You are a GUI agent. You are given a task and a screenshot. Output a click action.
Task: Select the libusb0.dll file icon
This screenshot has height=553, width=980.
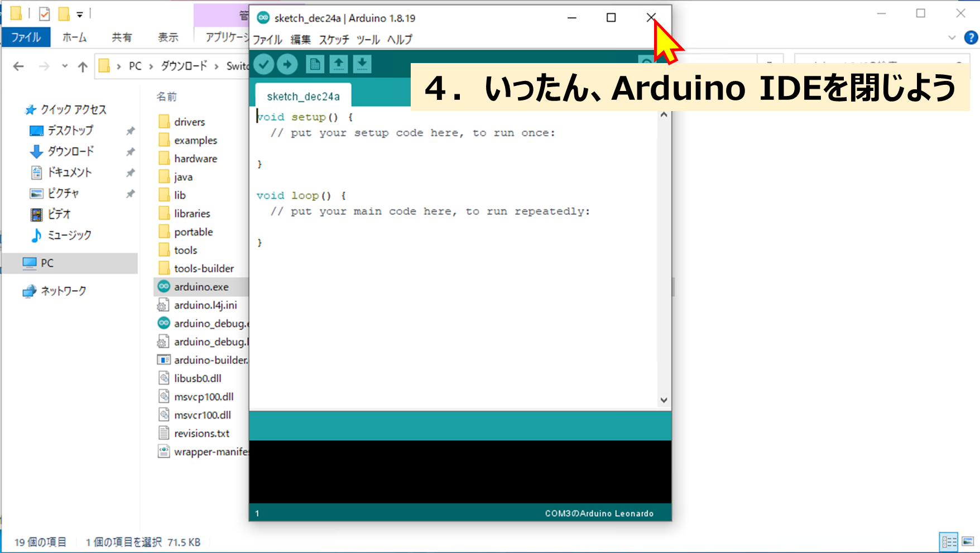tap(164, 378)
